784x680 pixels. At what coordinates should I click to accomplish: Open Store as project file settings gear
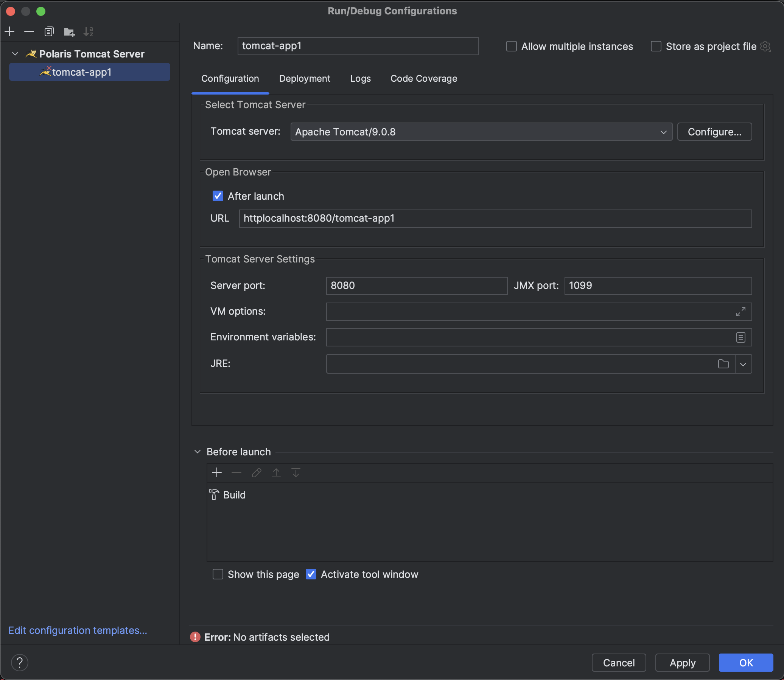pyautogui.click(x=765, y=46)
